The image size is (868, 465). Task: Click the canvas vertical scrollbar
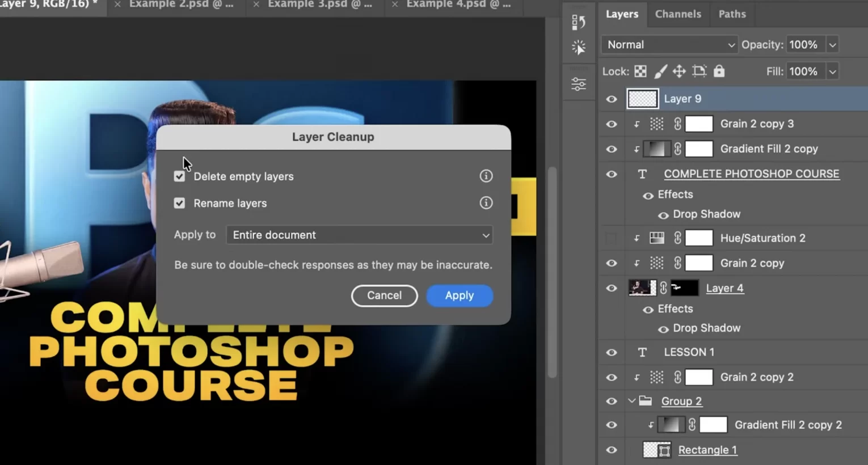pyautogui.click(x=552, y=272)
